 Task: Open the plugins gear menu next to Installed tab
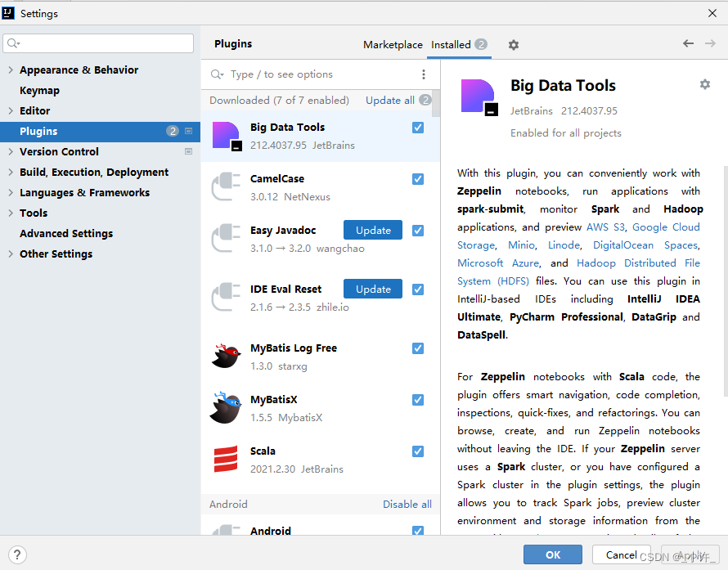[x=513, y=45]
